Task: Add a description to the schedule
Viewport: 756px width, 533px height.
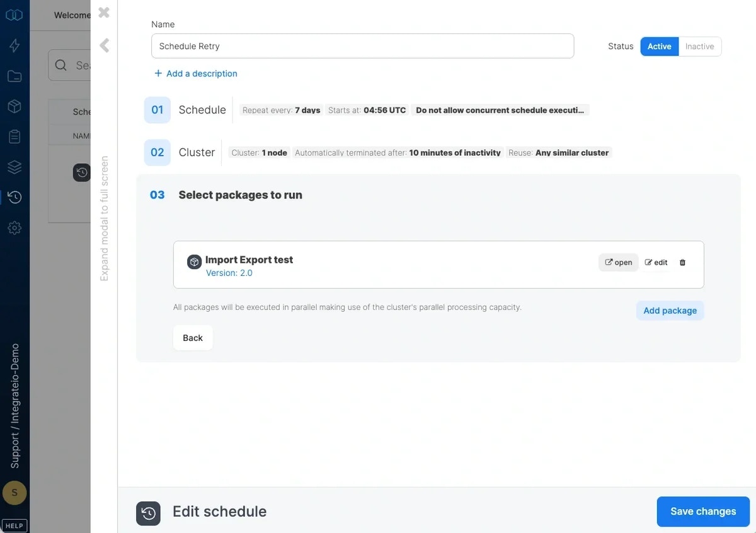Action: click(196, 73)
